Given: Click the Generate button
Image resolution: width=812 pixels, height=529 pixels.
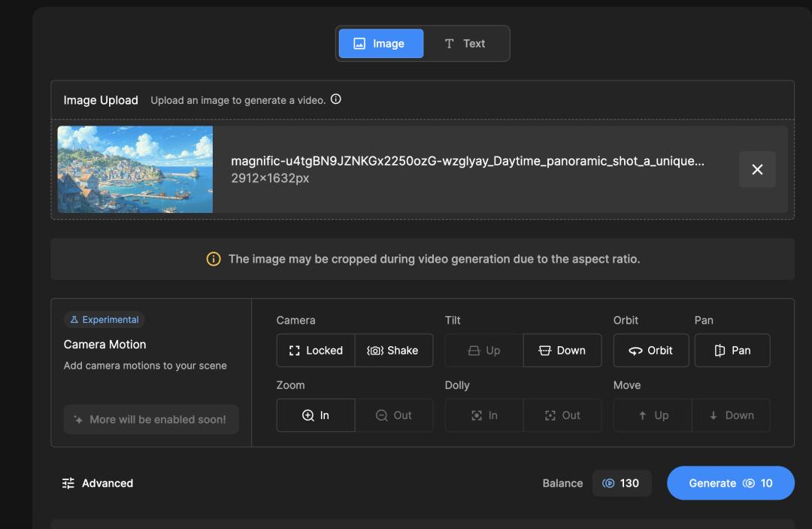Looking at the screenshot, I should click(730, 483).
